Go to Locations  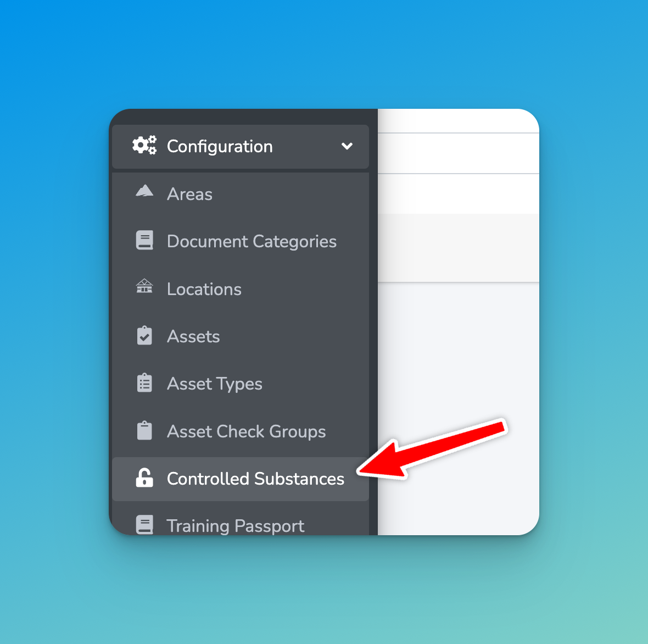[240, 289]
